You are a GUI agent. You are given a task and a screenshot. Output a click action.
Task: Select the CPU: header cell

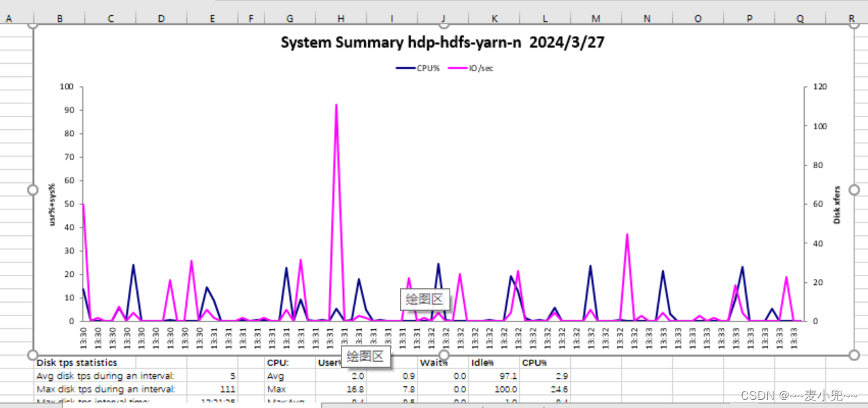[290, 362]
